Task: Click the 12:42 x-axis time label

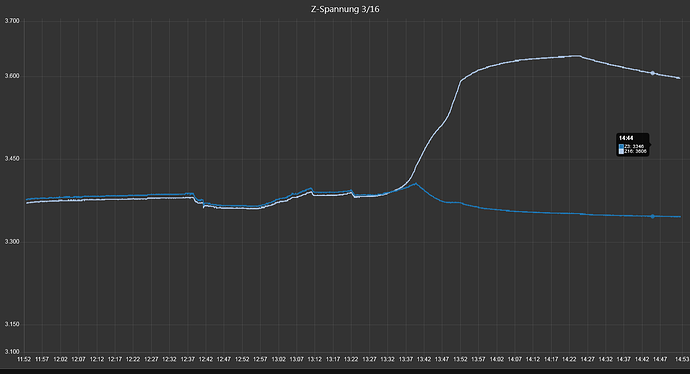Action: point(206,359)
